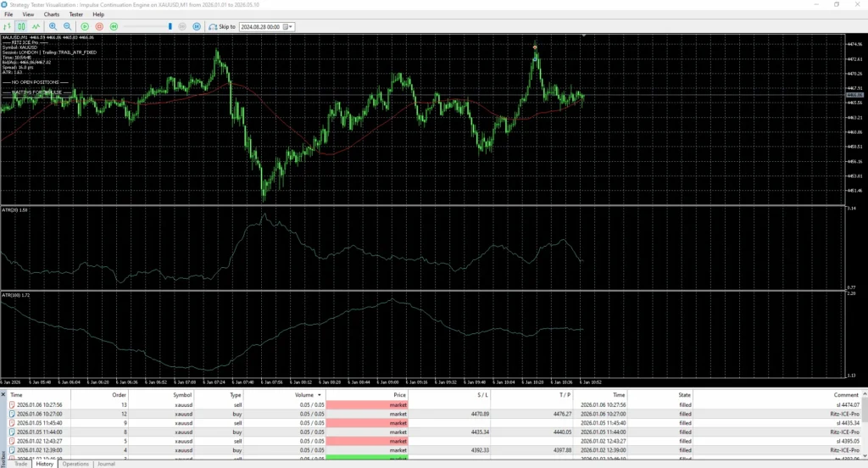Viewport: 868px width, 468px height.
Task: Click the Skip to button
Action: pyautogui.click(x=222, y=26)
